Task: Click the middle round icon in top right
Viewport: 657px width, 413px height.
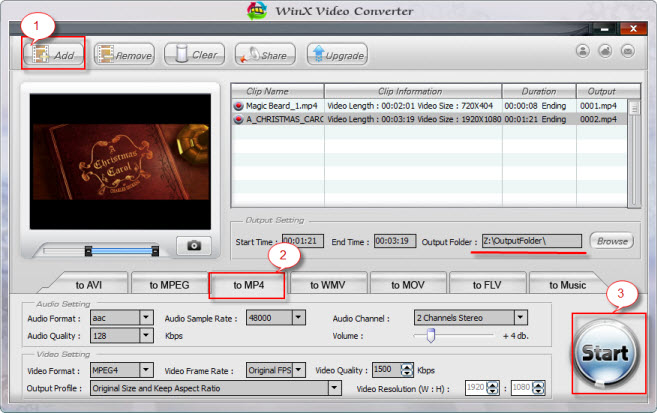Action: 605,51
